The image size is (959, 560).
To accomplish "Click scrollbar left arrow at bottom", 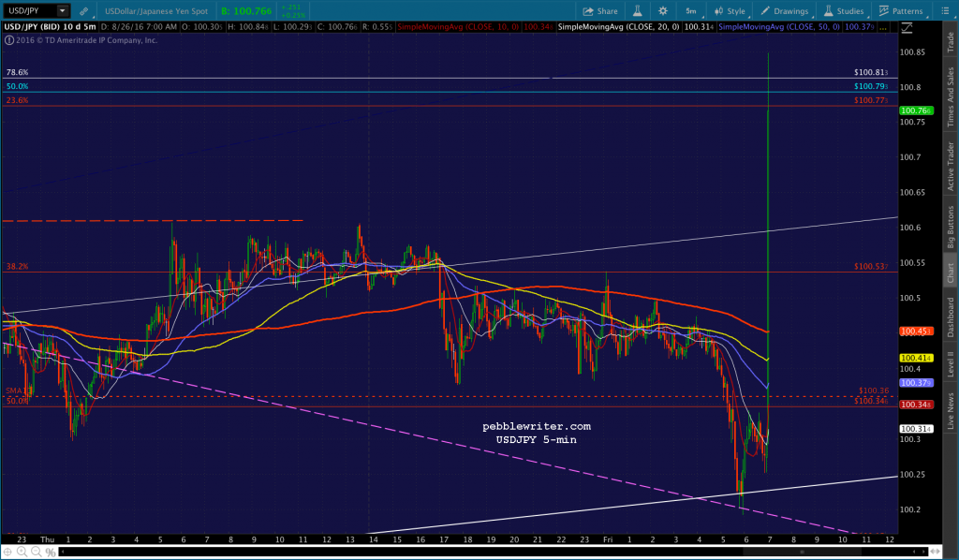I will pos(62,553).
